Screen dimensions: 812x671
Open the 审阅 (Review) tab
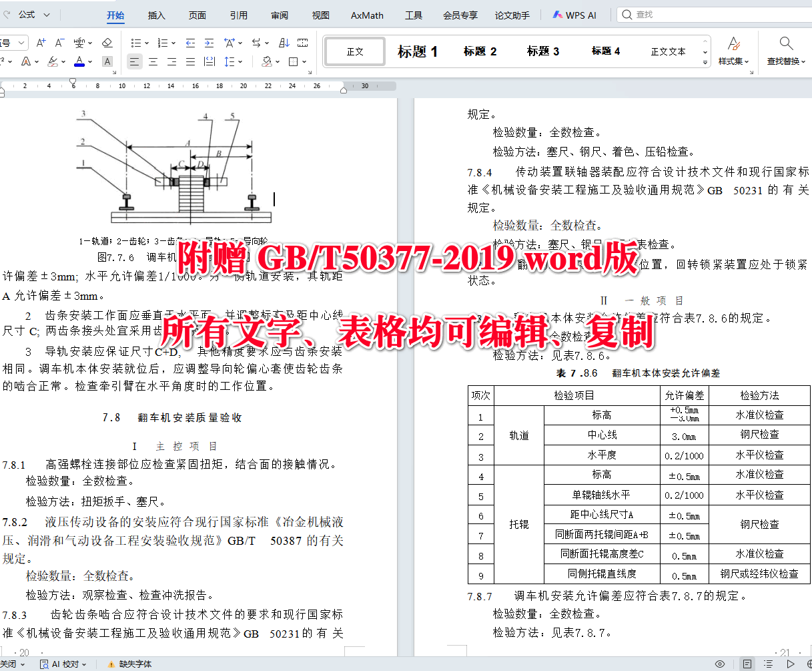point(280,15)
